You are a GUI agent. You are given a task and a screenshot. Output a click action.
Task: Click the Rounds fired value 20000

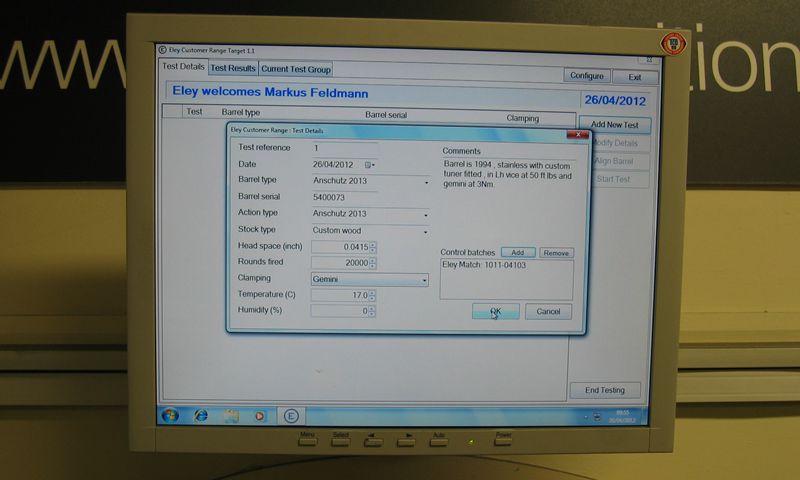coord(357,263)
